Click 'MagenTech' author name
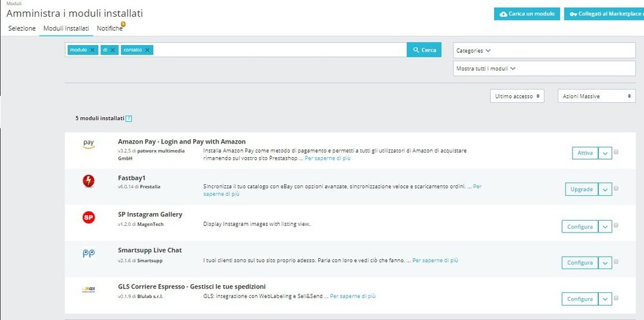This screenshot has height=320, width=644. (x=150, y=224)
